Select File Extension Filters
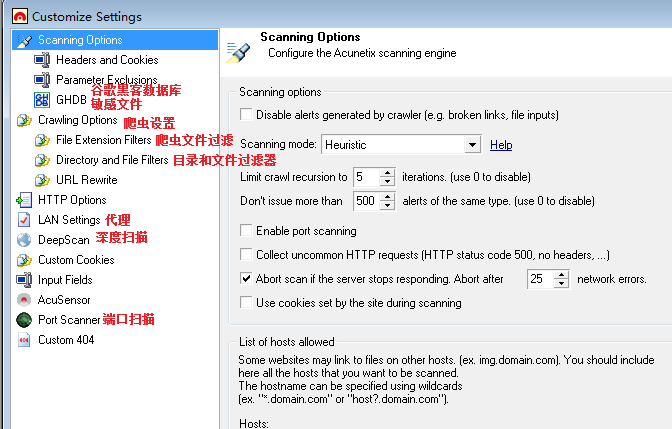 tap(104, 140)
